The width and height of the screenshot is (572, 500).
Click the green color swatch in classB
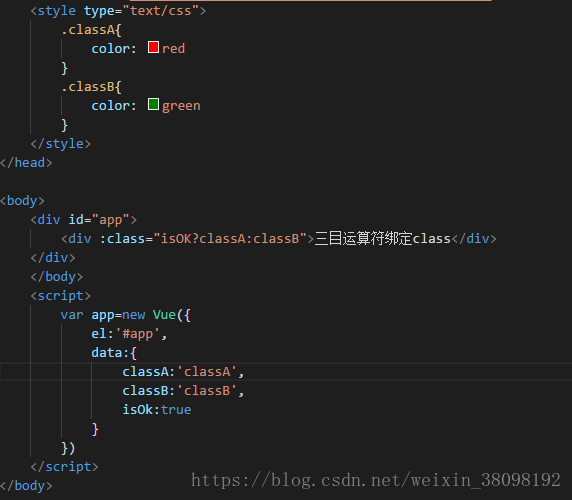click(153, 104)
